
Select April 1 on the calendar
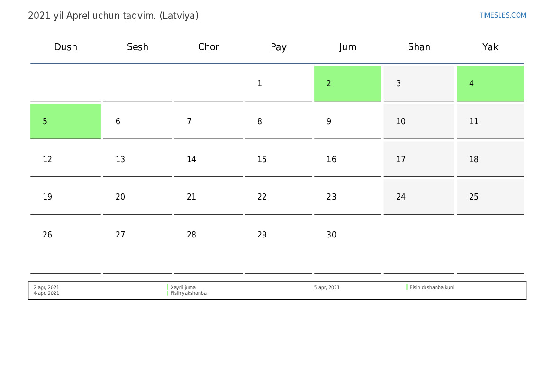tap(278, 83)
